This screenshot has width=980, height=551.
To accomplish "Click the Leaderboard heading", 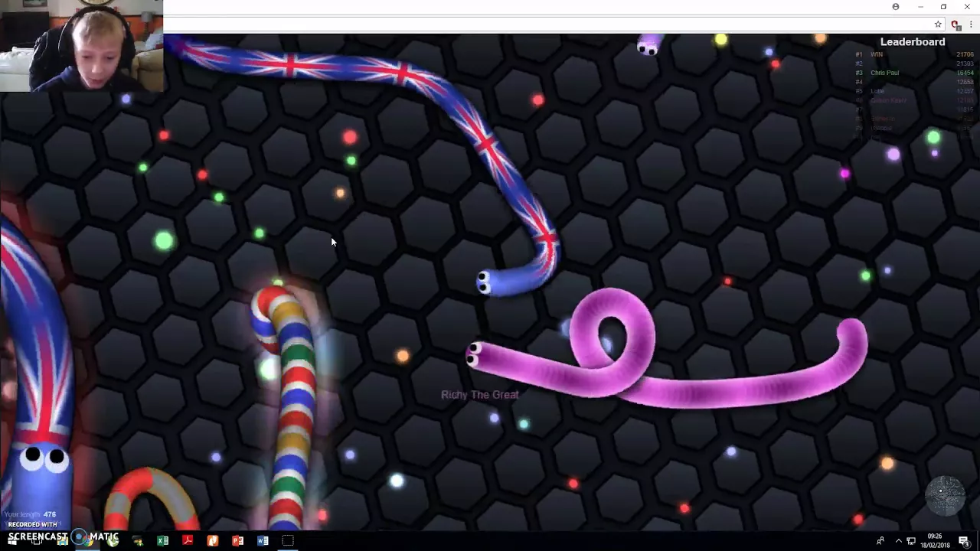I will [913, 42].
